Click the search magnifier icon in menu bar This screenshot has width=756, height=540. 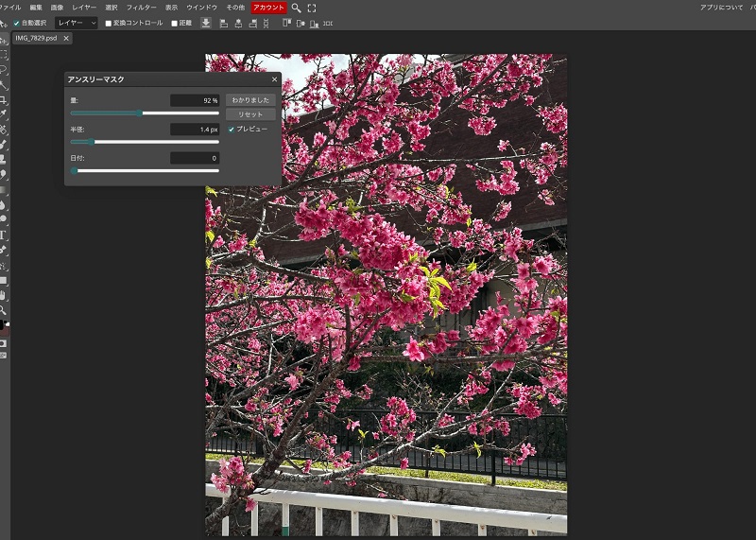point(296,8)
